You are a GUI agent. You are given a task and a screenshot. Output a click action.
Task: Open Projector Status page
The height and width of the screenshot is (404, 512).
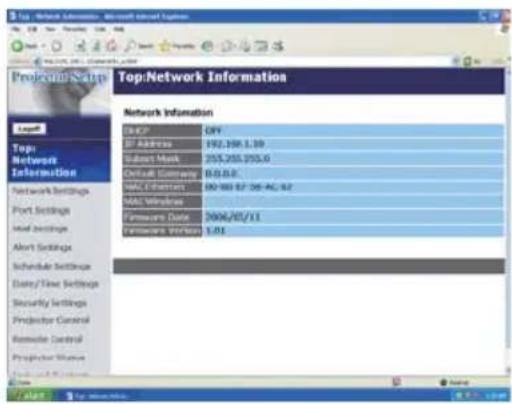(49, 358)
